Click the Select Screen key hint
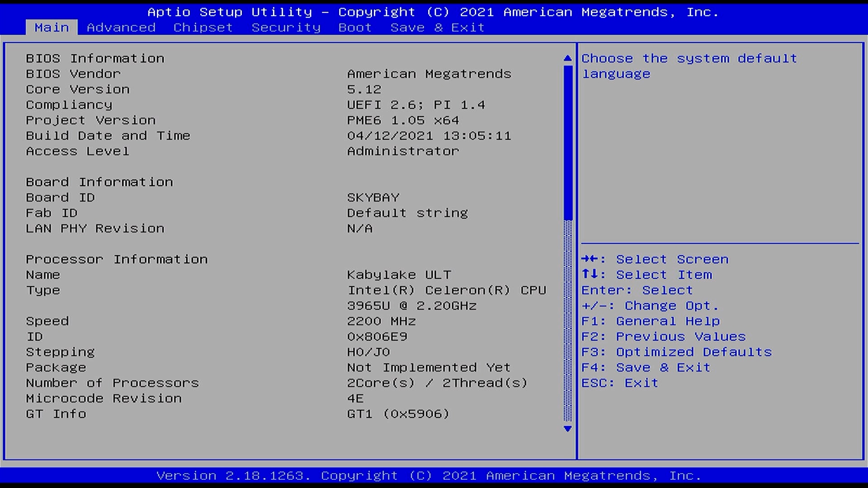868x488 pixels. pos(655,259)
